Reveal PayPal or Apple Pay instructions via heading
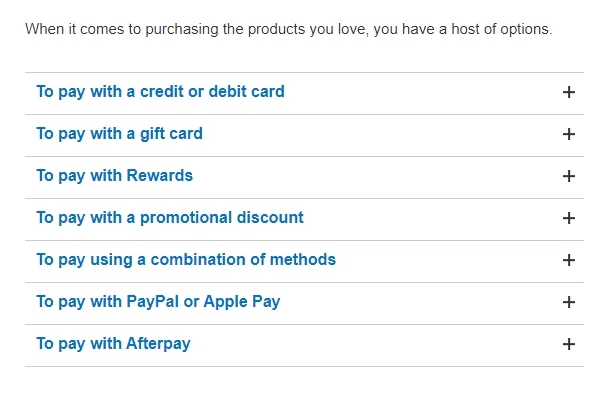The image size is (603, 413). click(x=158, y=302)
